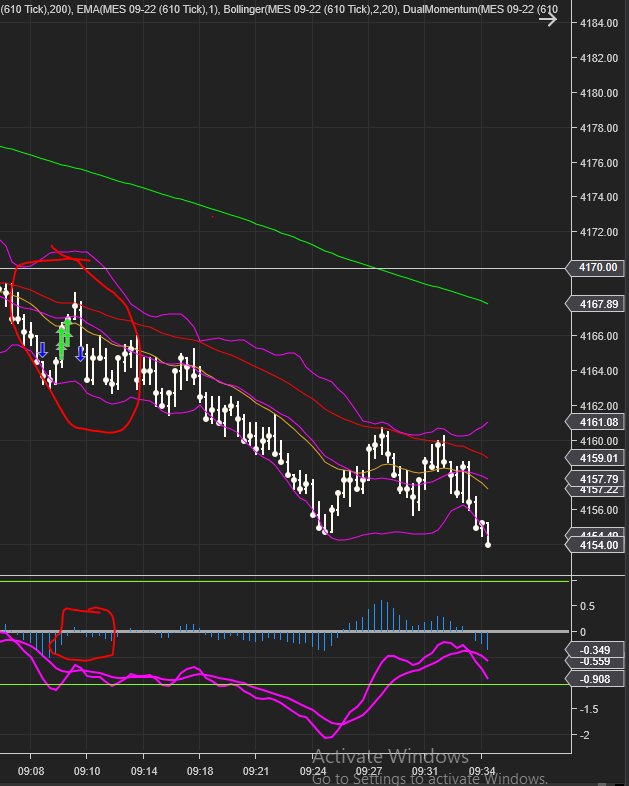Click the -0.559 indicator value marker
Image resolution: width=629 pixels, height=786 pixels.
point(594,662)
